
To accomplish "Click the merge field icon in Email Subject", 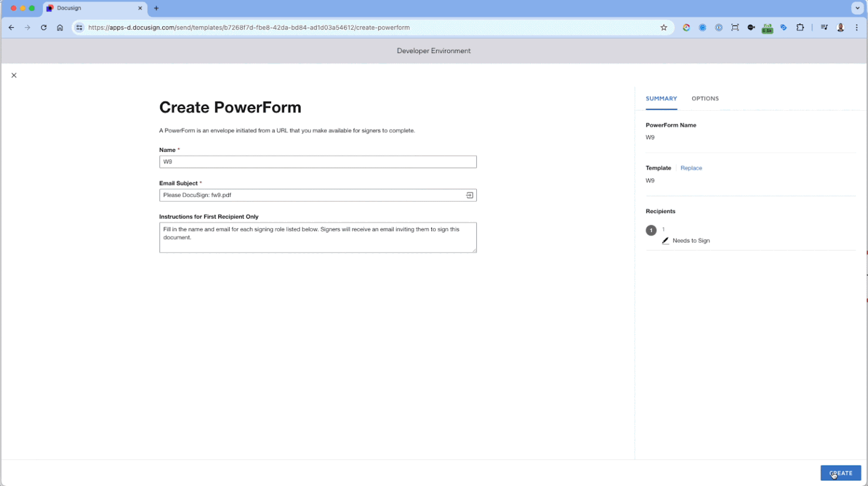I will [469, 195].
